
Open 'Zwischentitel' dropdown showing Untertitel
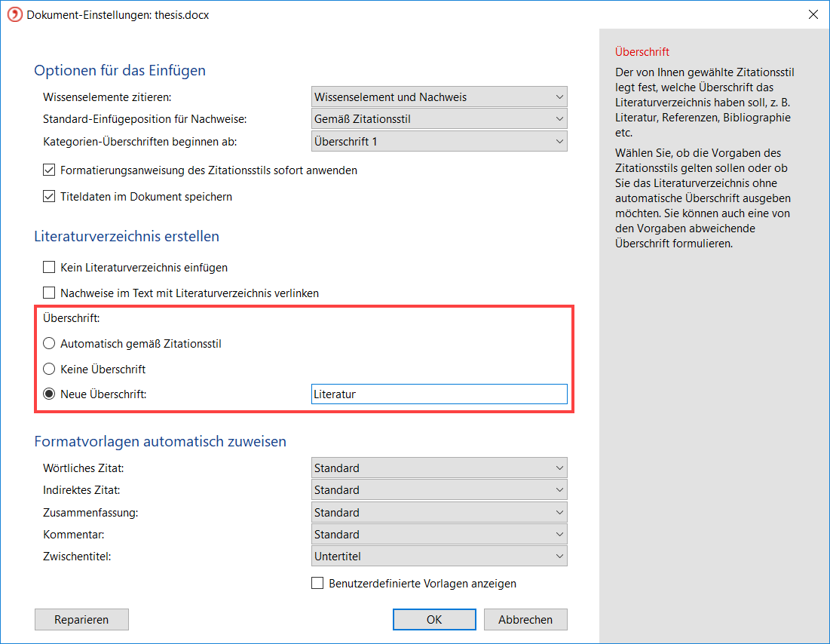tap(439, 556)
